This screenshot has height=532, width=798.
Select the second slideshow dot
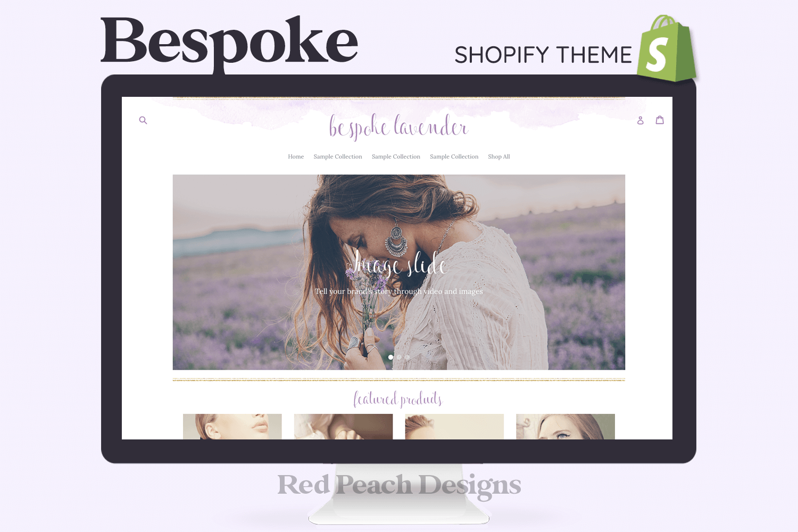(x=399, y=357)
